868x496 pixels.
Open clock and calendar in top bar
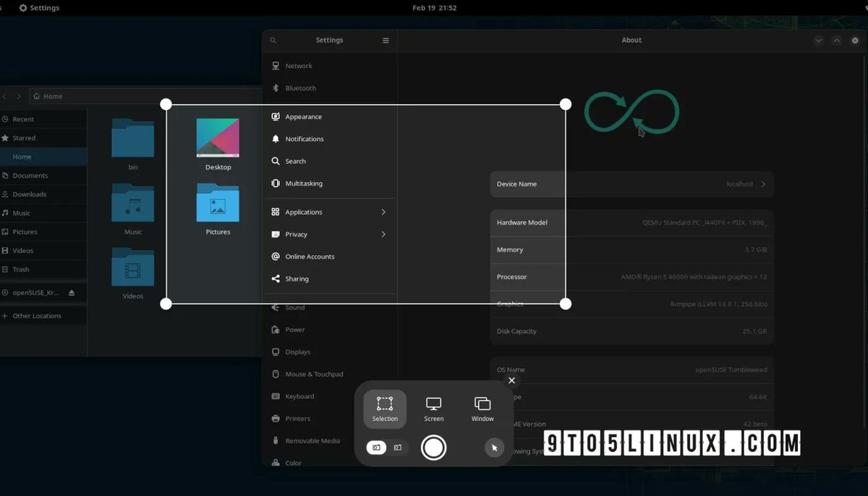[434, 8]
